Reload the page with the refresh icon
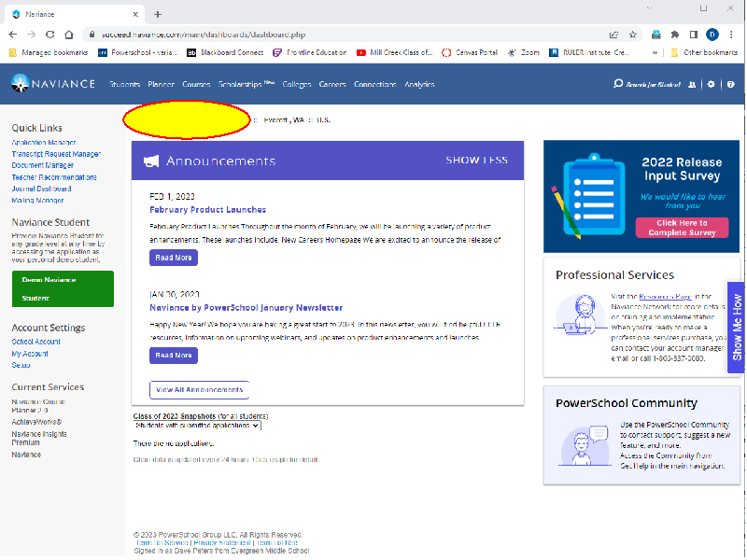The image size is (747, 560). click(x=50, y=35)
